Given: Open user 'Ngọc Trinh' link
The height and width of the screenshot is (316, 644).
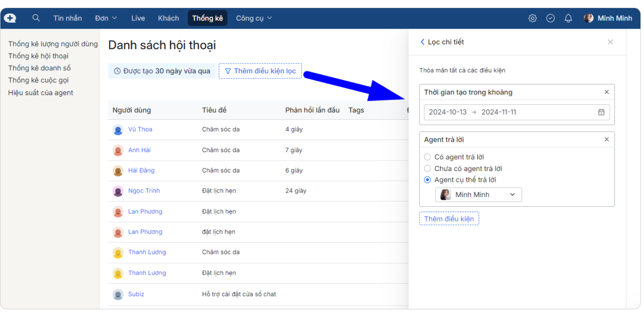Looking at the screenshot, I should [x=144, y=191].
